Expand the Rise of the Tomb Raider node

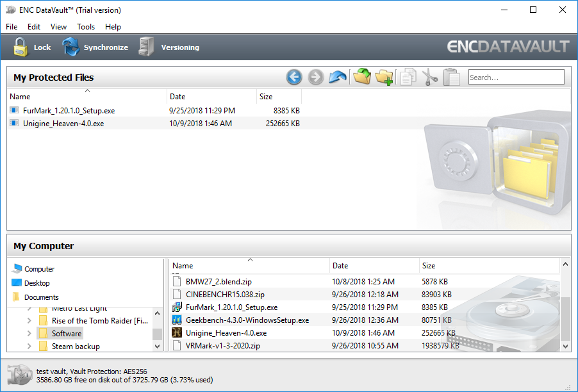[x=29, y=320]
